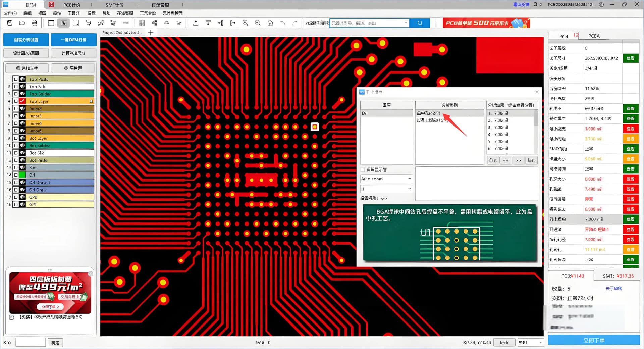
Task: Click the print icon in the toolbar
Action: point(35,23)
